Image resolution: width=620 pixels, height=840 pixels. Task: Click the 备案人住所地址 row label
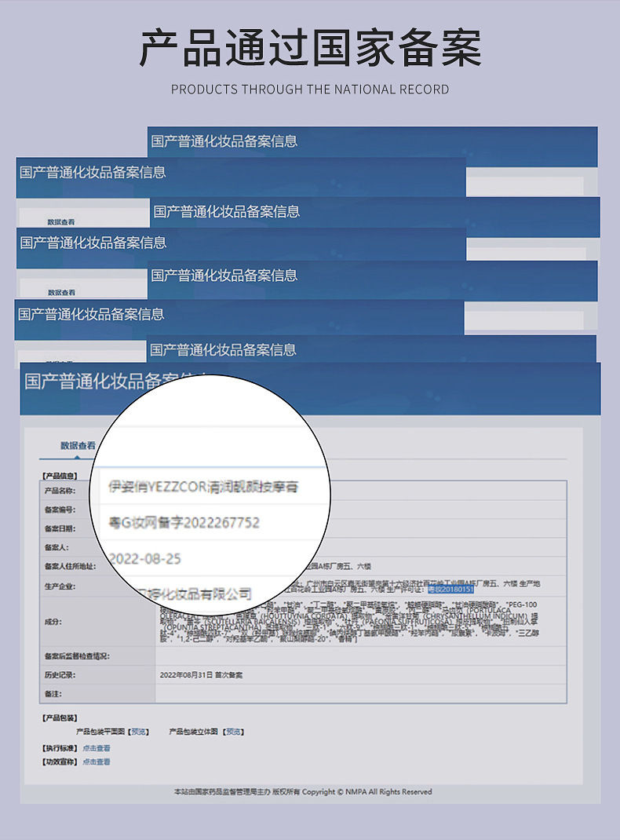click(x=70, y=566)
